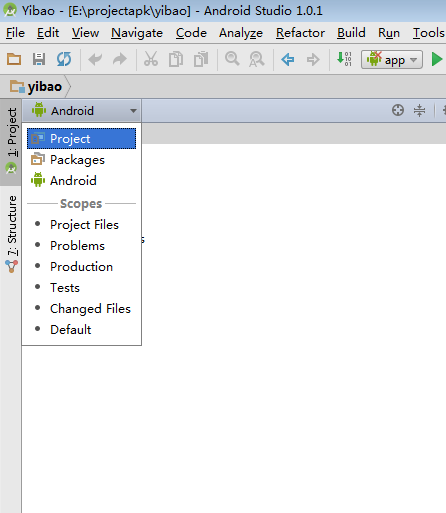
Task: Choose the Default scope
Action: (82, 330)
